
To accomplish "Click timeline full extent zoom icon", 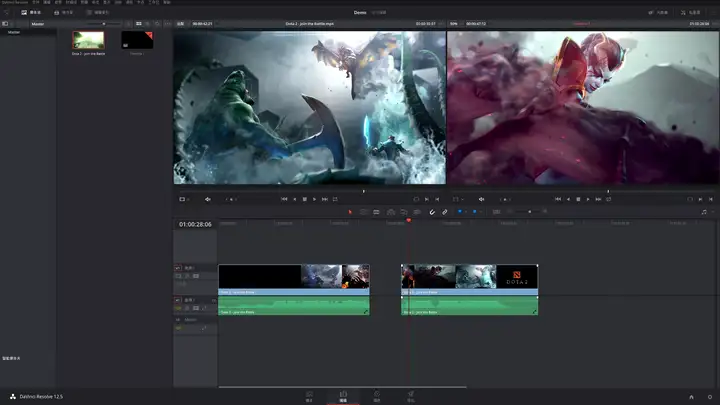I will (496, 212).
